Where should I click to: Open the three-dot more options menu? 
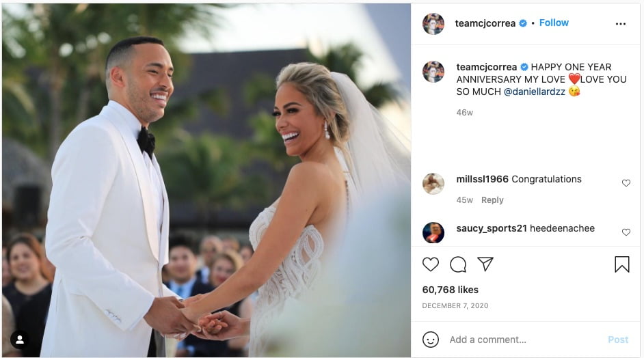pos(621,24)
